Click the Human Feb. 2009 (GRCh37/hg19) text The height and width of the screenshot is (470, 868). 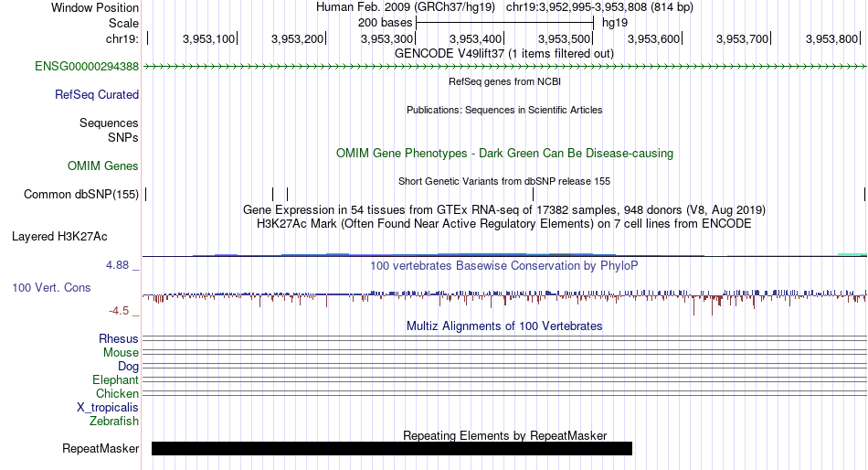[x=405, y=7]
